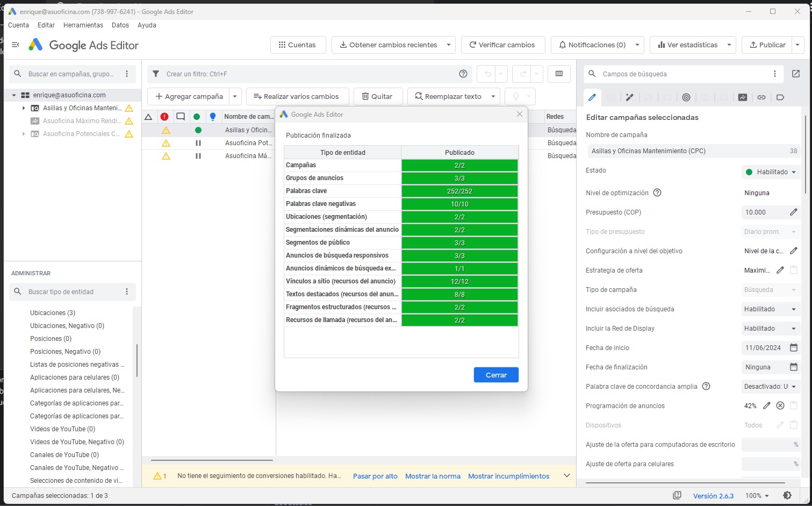This screenshot has width=812, height=506.
Task: Expand the Asillas y Oficinas Mantenimiento tree node
Action: coord(24,108)
